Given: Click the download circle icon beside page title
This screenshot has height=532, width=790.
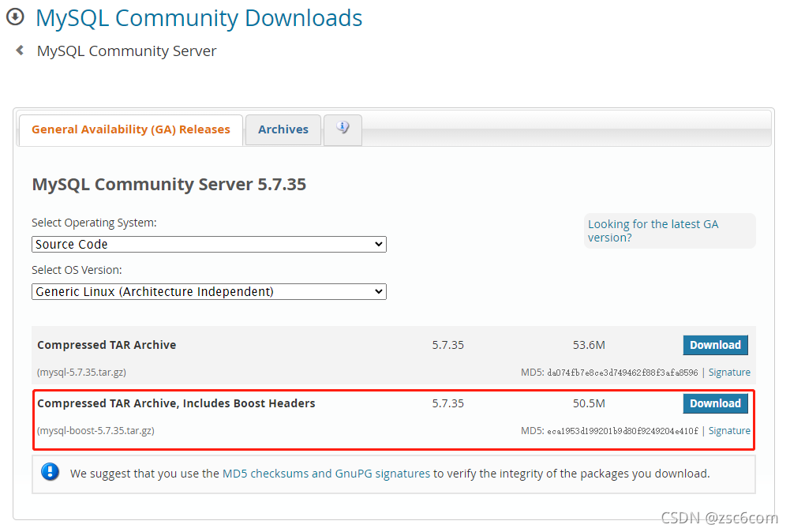Looking at the screenshot, I should [15, 17].
